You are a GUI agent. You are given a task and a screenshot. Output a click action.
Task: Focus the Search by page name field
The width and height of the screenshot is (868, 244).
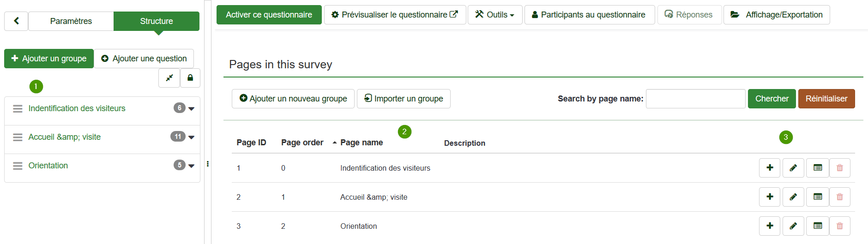tap(695, 99)
